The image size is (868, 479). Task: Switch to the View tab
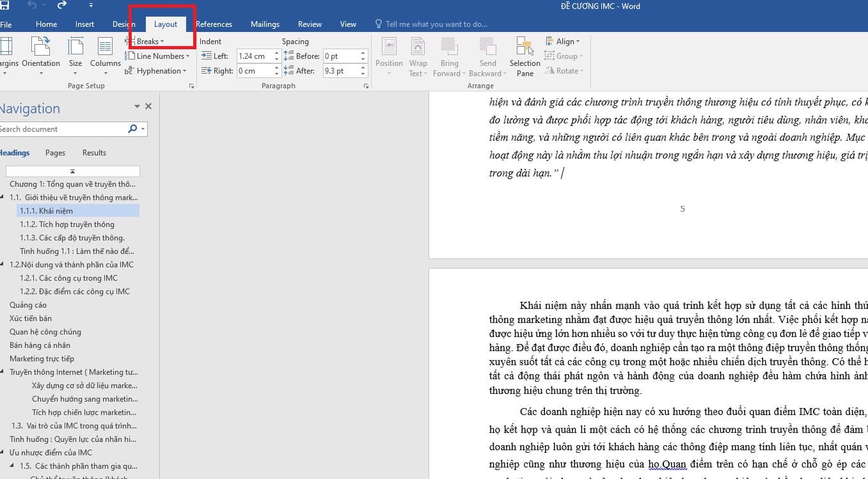point(348,24)
